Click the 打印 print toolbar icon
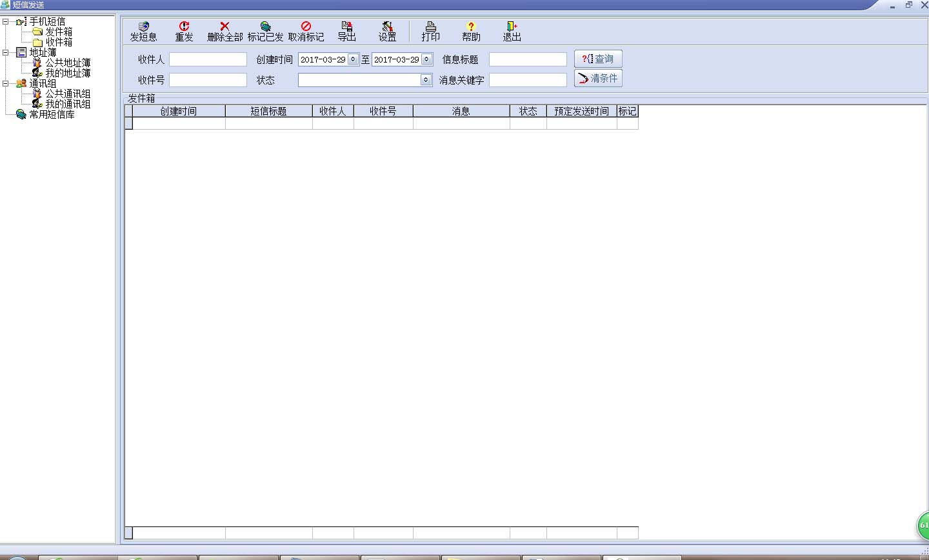This screenshot has height=560, width=929. coord(430,31)
